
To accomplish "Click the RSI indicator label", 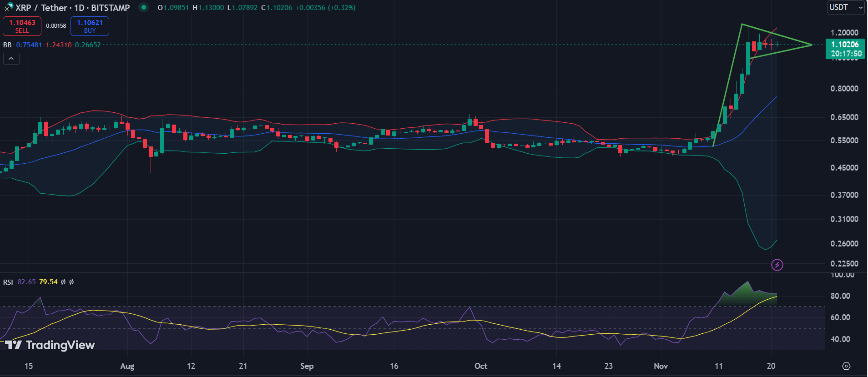I will coord(8,282).
